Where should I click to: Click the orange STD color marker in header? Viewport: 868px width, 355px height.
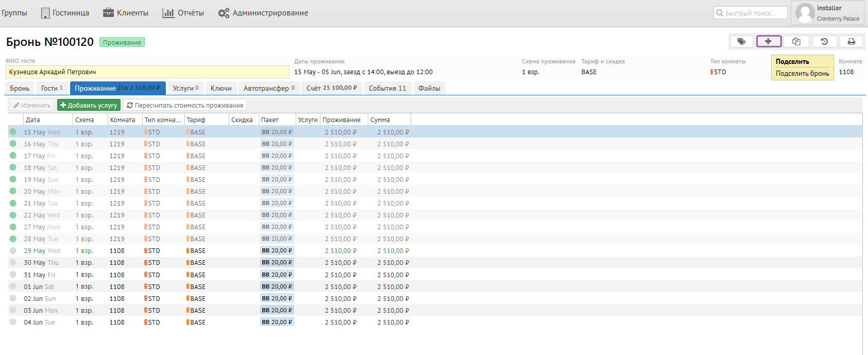[711, 72]
